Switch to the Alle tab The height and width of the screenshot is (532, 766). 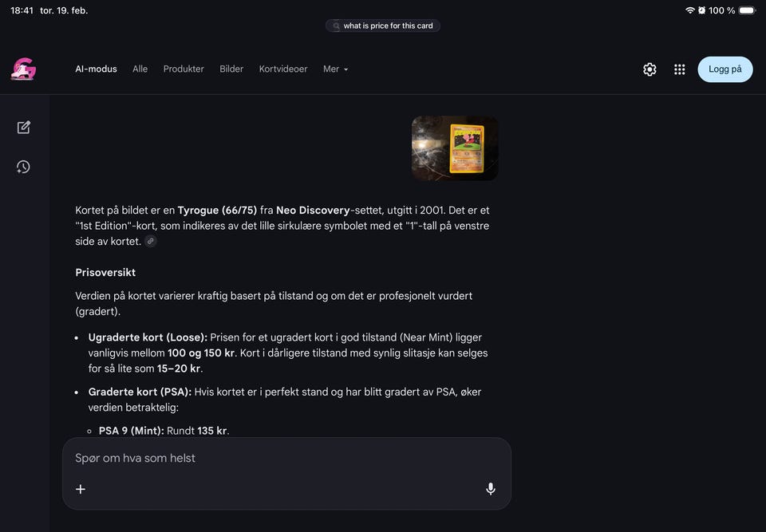tap(140, 69)
